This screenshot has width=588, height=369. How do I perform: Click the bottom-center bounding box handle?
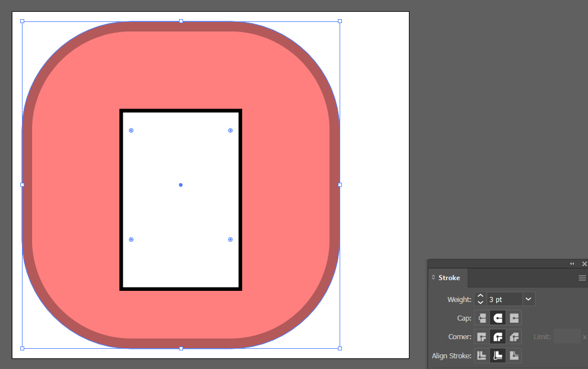tap(181, 348)
